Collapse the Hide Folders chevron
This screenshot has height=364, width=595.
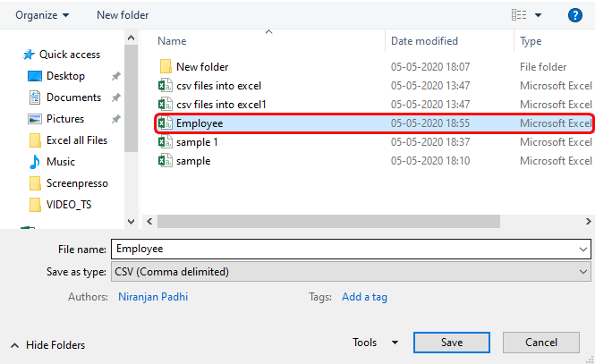(14, 345)
